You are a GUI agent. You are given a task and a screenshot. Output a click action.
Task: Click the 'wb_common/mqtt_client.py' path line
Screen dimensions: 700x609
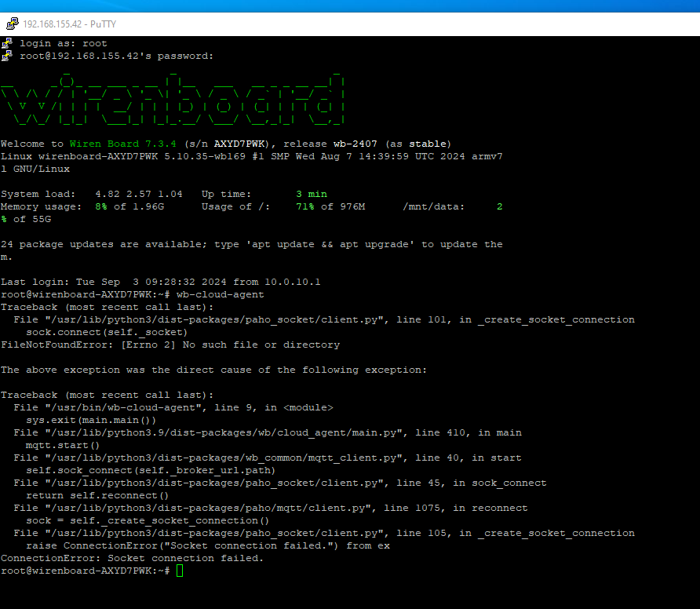tap(268, 458)
